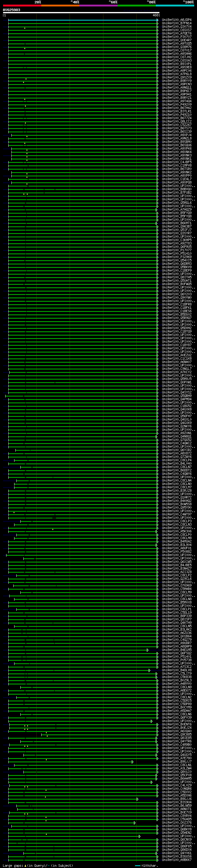Click the white query sequence bar
This screenshot has width=197, height=868.
[x=81, y=13]
